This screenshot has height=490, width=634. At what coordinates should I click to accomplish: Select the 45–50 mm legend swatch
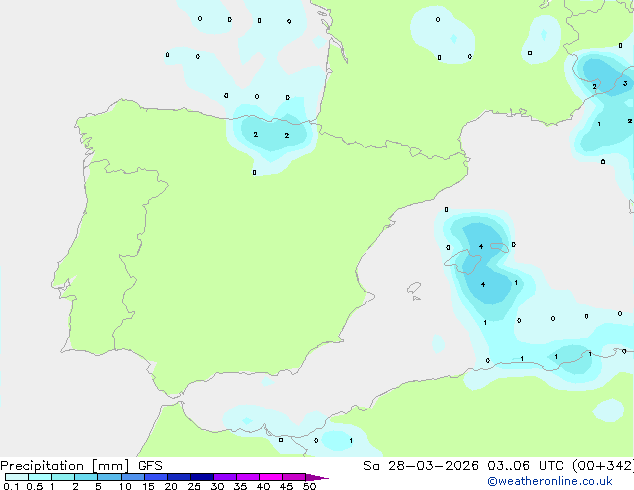tap(294, 477)
